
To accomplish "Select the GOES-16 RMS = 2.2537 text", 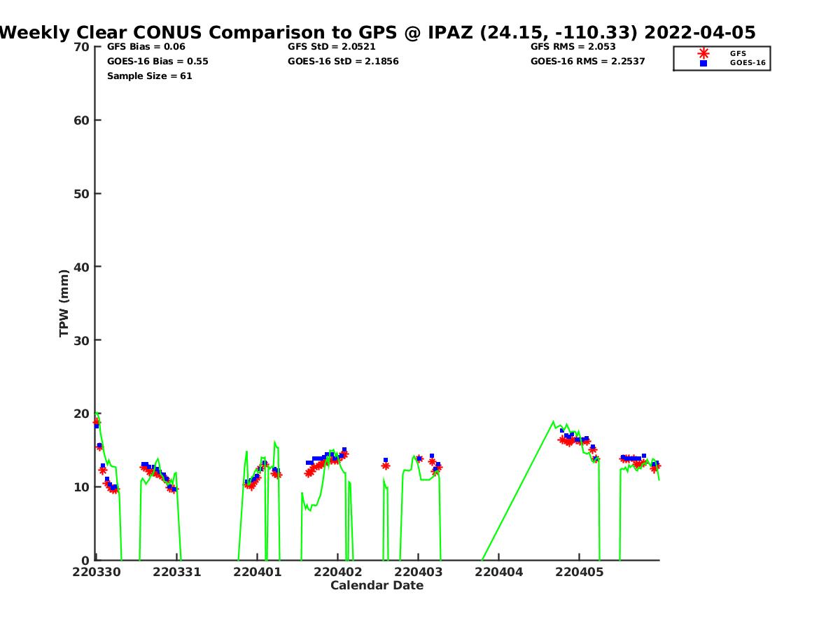I will click(x=587, y=62).
